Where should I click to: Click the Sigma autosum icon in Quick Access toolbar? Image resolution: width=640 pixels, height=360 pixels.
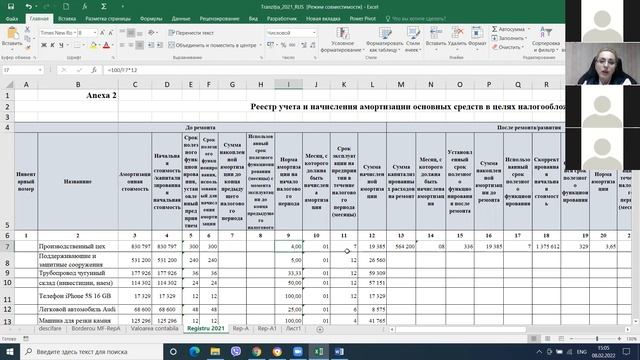[x=104, y=7]
